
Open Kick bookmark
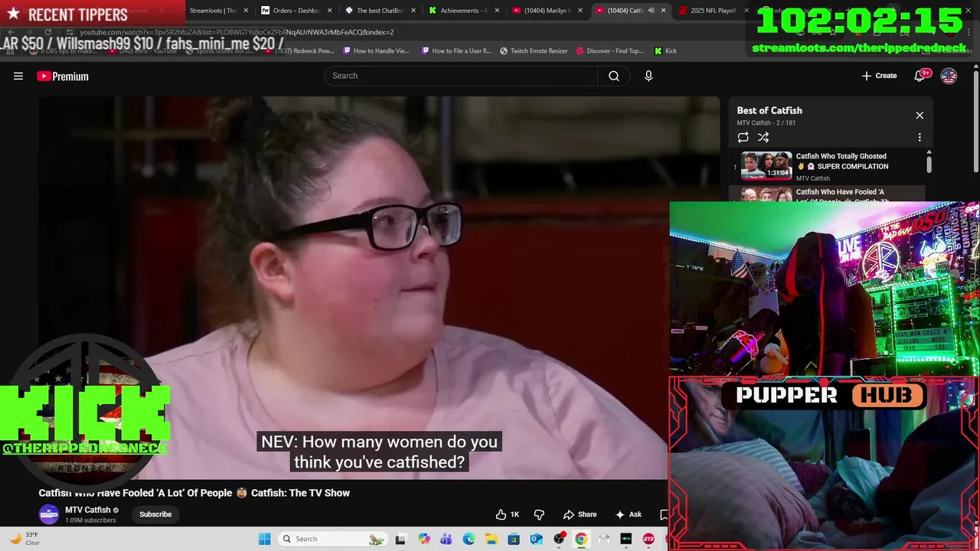pos(665,51)
